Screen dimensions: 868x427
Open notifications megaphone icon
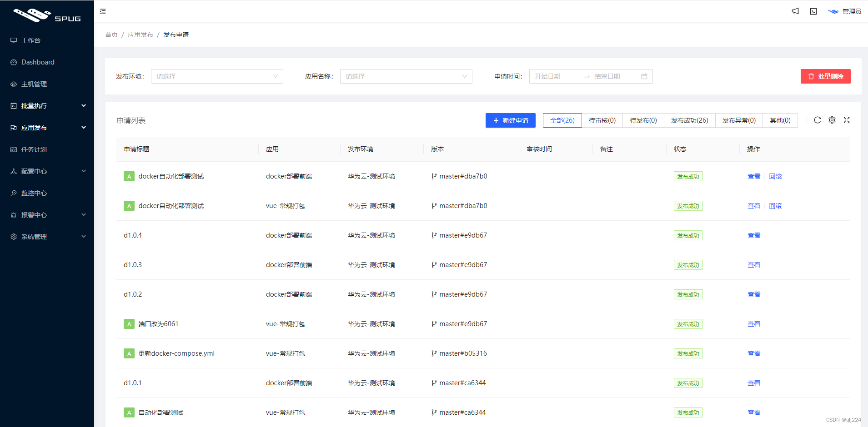(795, 11)
